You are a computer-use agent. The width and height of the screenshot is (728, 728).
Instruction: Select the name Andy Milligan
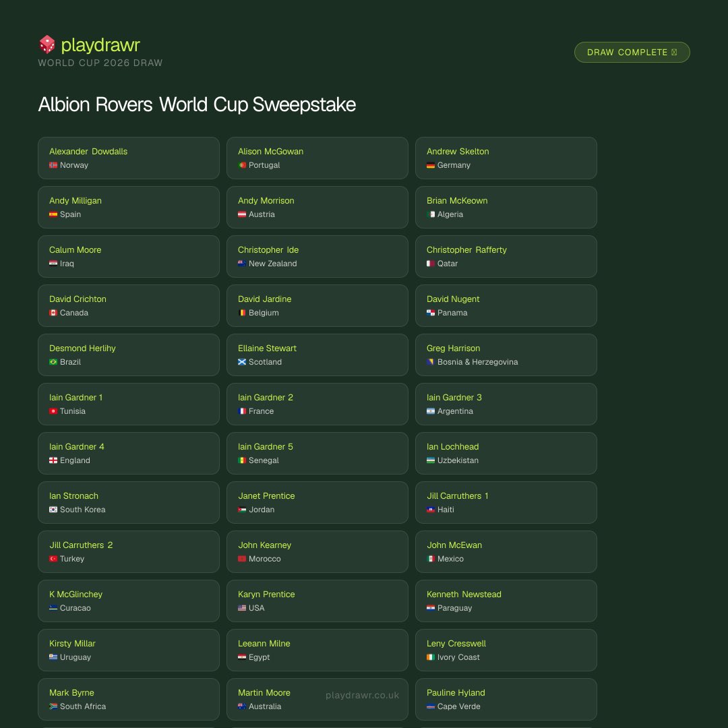click(75, 201)
